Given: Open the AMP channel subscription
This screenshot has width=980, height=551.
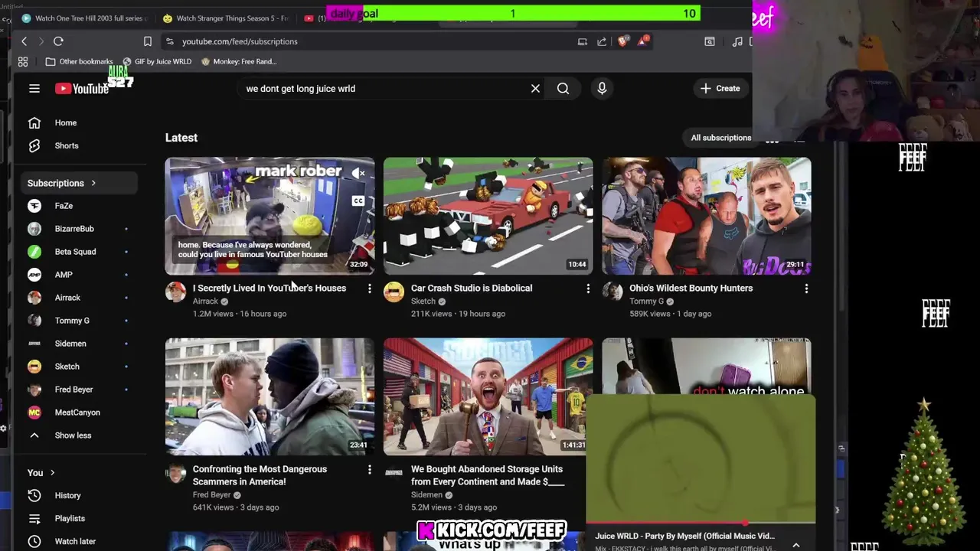Looking at the screenshot, I should click(x=80, y=275).
